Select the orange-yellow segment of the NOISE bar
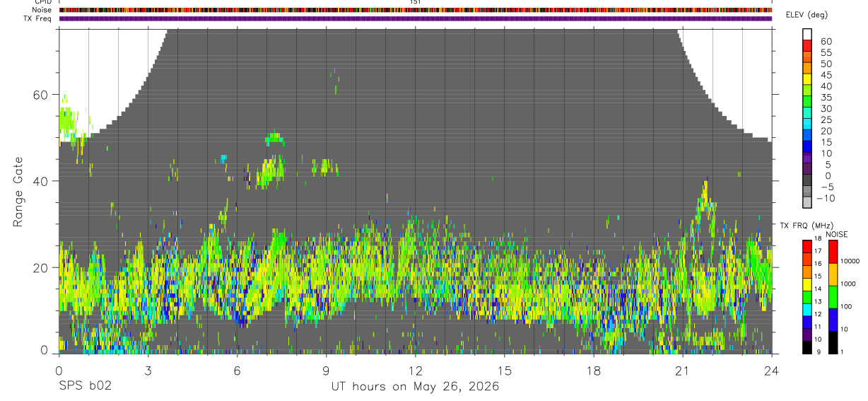Screen dimensions: 868x401 coord(833,274)
